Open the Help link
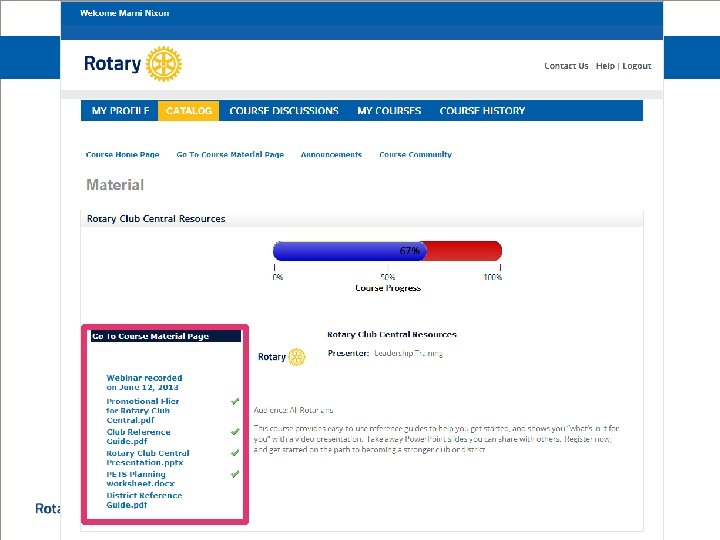 605,66
